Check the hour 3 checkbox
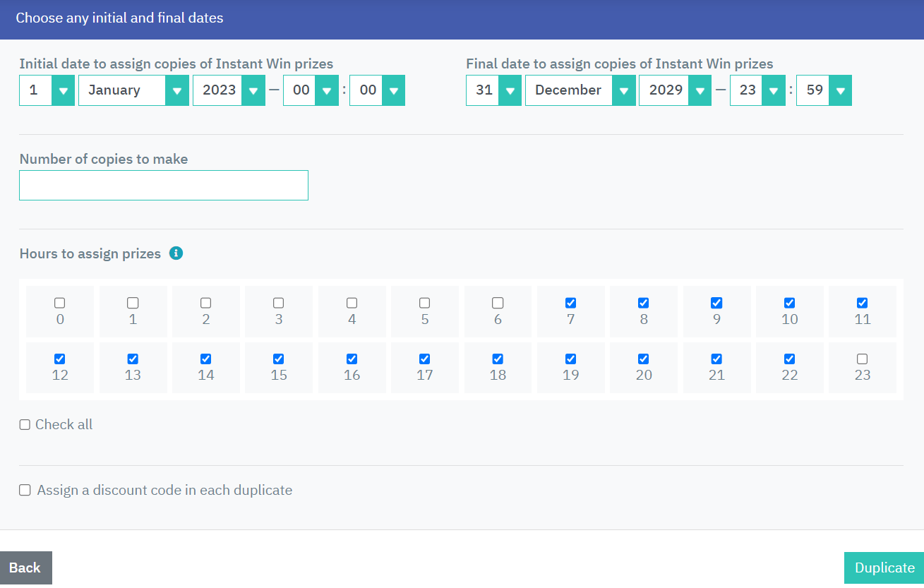The image size is (924, 588). click(x=279, y=303)
